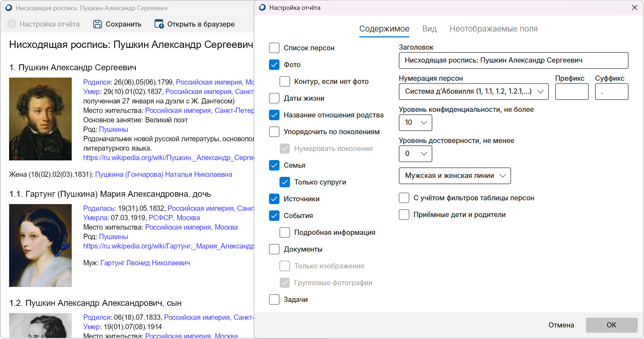Enable 'Даты жизни' checkbox
Viewport: 644px width, 339px height.
274,98
